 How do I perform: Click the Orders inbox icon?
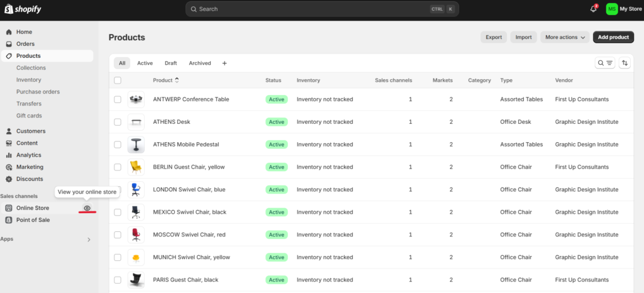pyautogui.click(x=9, y=44)
